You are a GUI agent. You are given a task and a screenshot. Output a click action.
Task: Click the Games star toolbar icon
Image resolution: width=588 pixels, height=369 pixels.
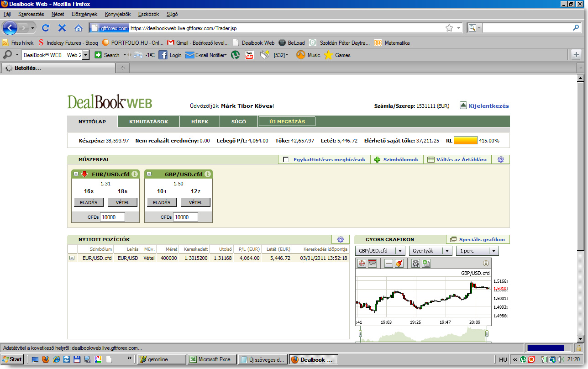click(337, 55)
